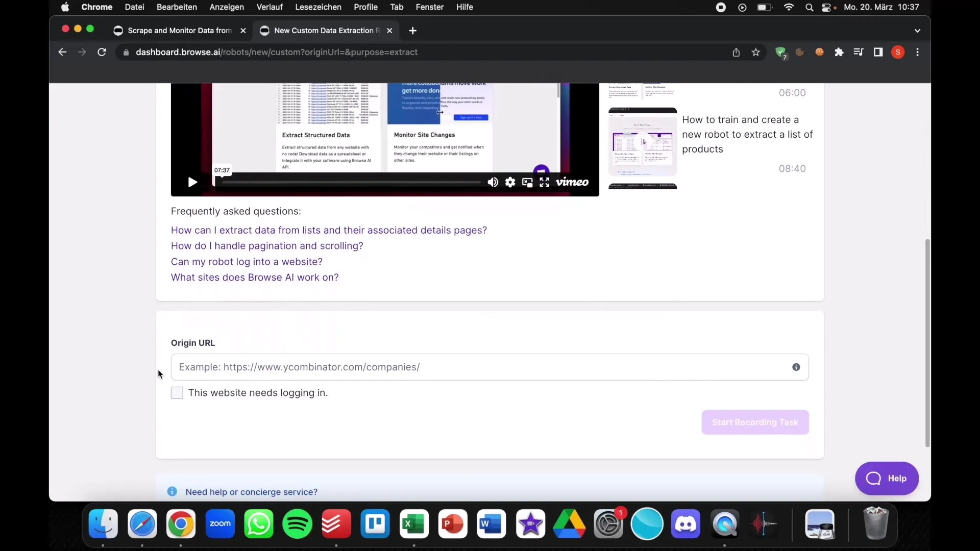The height and width of the screenshot is (551, 980).
Task: Open the video settings gear
Action: 510,182
